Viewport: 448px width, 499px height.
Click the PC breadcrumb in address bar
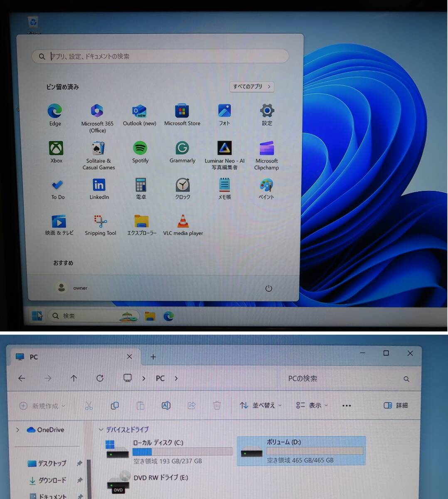pyautogui.click(x=160, y=378)
